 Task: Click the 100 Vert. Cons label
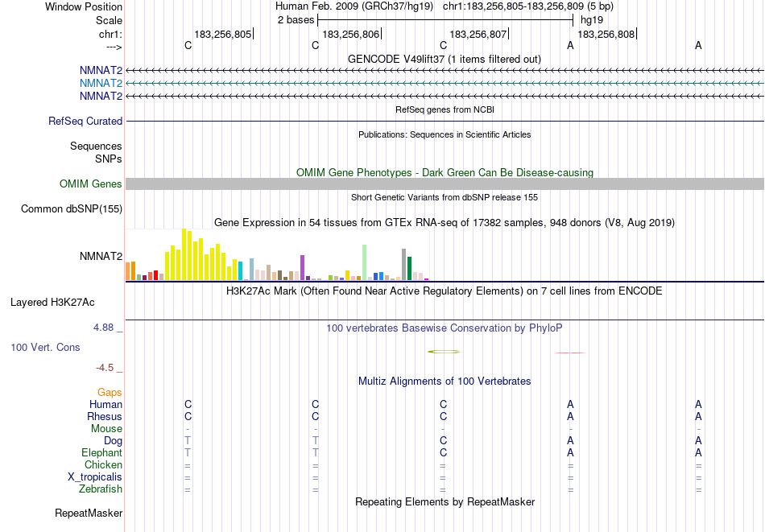(x=45, y=347)
